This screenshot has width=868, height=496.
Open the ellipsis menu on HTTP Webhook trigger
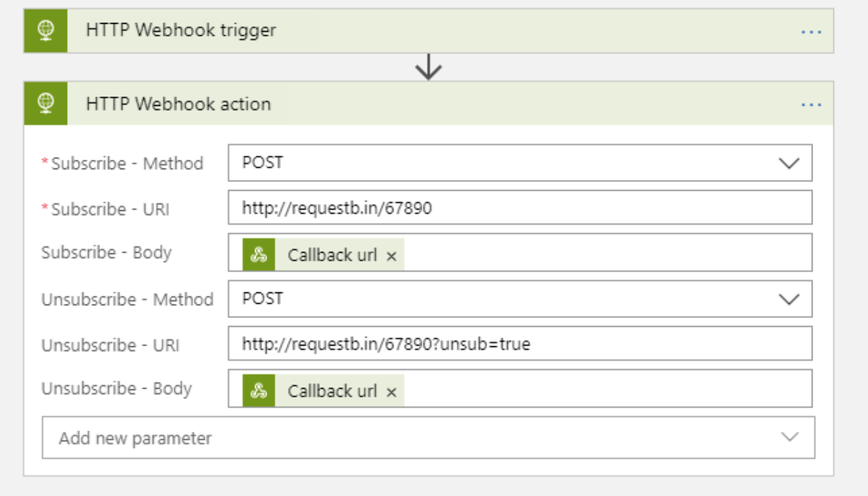(x=813, y=31)
